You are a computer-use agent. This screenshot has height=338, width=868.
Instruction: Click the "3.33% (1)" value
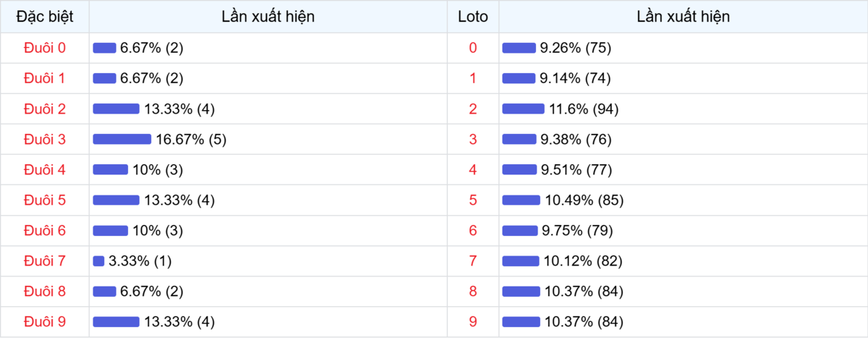point(140,261)
